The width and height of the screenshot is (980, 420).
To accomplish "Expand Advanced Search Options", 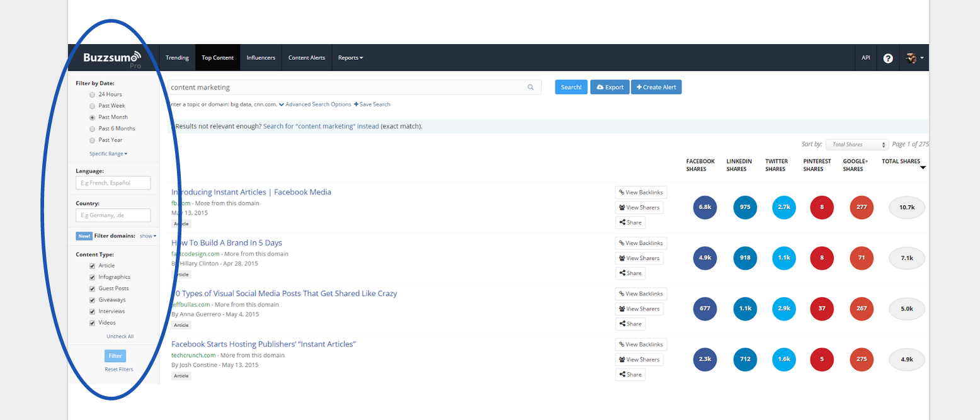I will (x=315, y=105).
